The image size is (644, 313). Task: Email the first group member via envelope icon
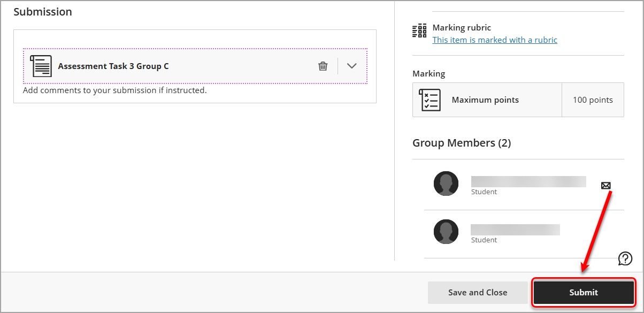[605, 186]
